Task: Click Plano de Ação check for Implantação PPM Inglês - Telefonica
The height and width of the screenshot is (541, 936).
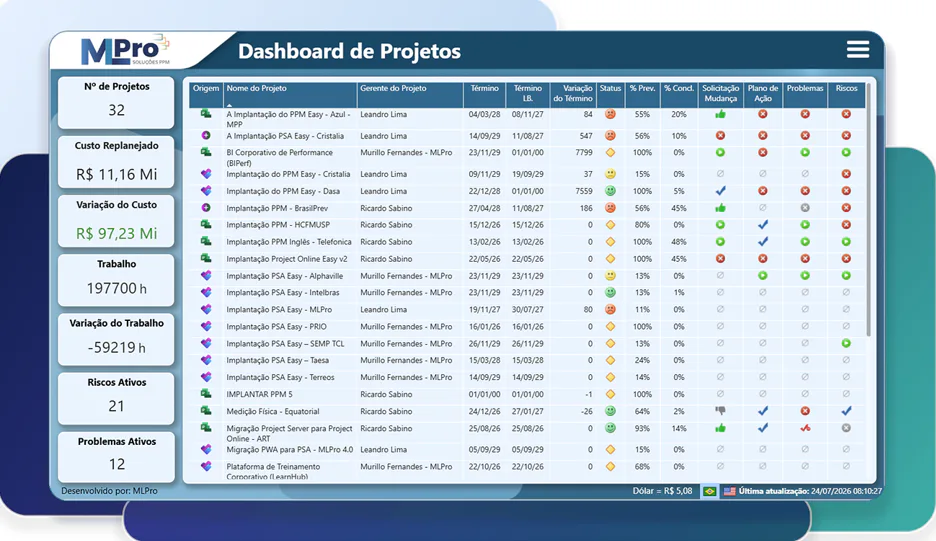Action: point(762,242)
